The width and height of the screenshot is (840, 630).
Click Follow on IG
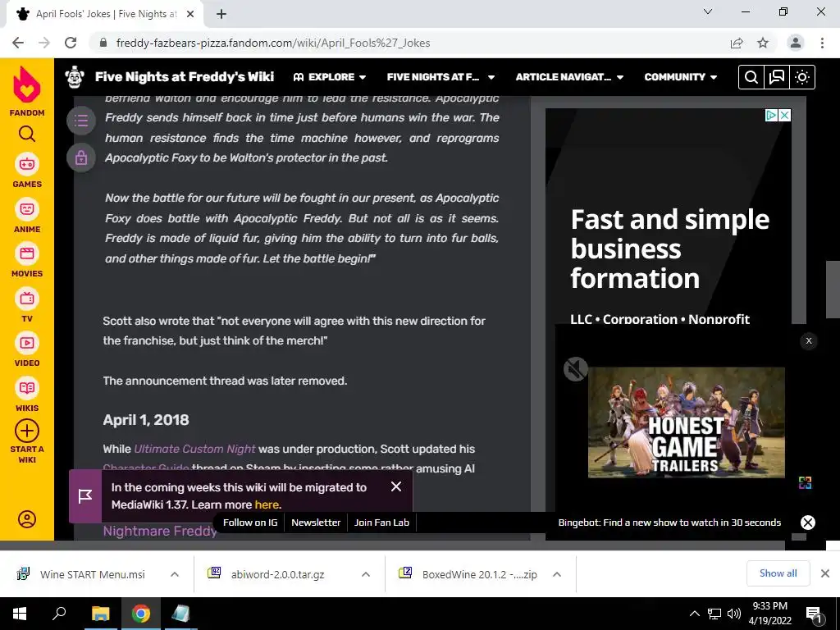point(250,523)
